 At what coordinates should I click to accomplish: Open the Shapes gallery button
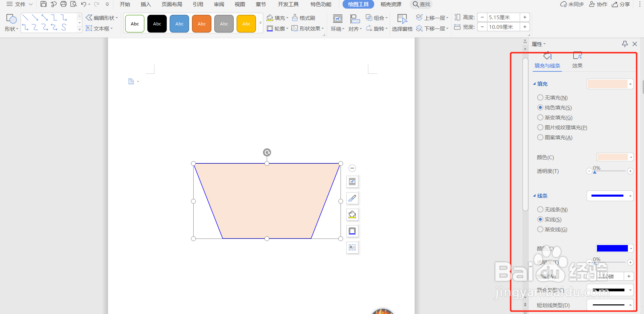tap(11, 23)
